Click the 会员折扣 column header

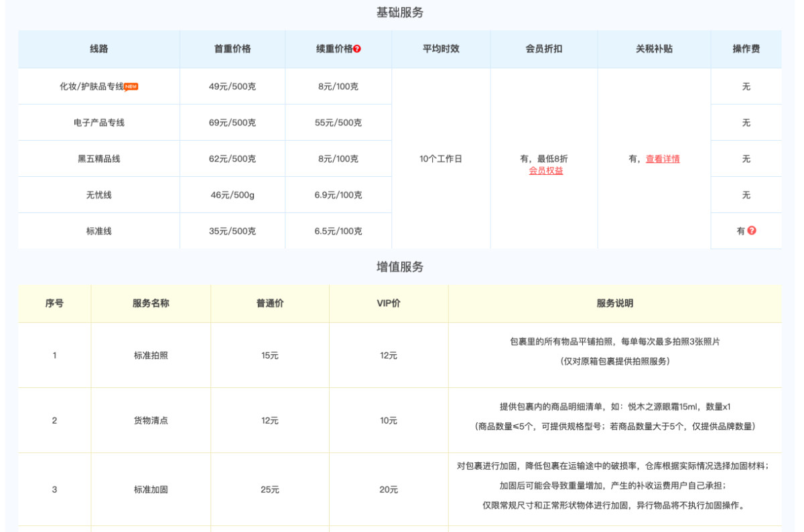(544, 49)
